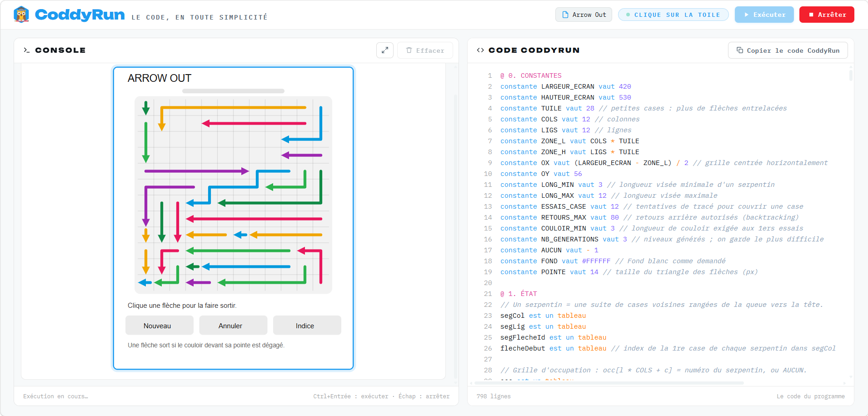Open the Arrow Out file chip

[584, 15]
